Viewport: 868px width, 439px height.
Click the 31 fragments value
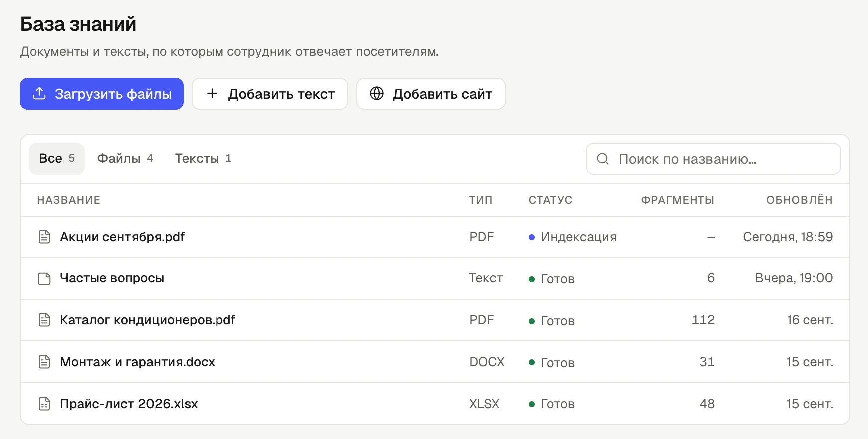[x=707, y=362]
